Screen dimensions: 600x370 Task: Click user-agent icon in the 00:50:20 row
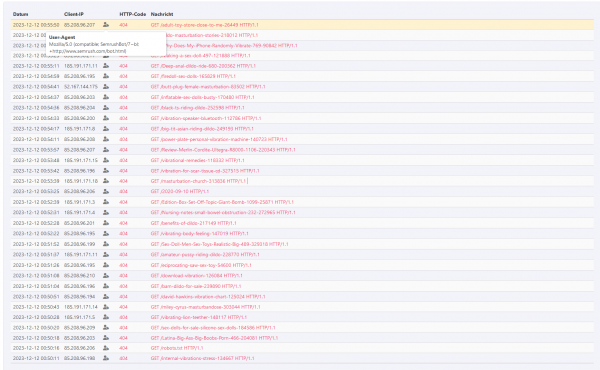106,328
